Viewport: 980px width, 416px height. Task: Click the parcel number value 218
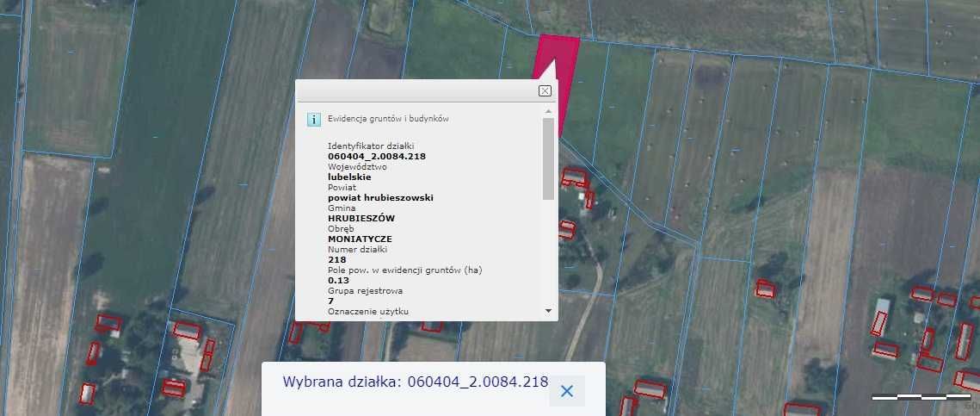(x=337, y=259)
